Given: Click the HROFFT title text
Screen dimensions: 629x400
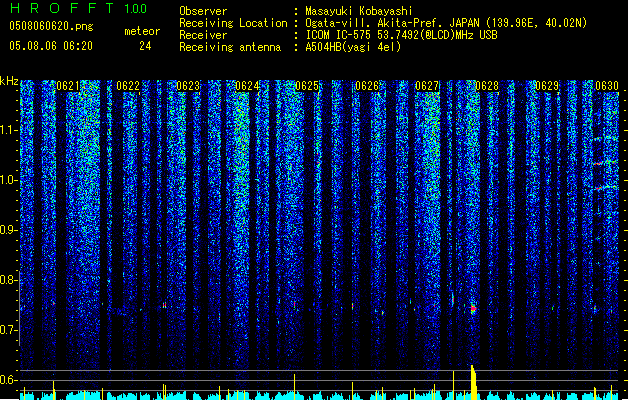Looking at the screenshot, I should click(62, 8).
